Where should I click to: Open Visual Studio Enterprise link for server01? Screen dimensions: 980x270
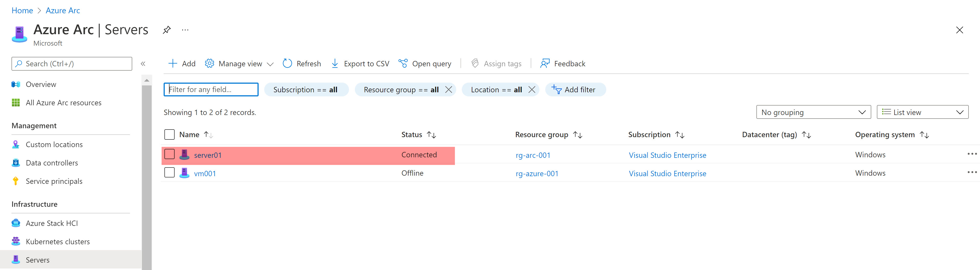click(667, 155)
